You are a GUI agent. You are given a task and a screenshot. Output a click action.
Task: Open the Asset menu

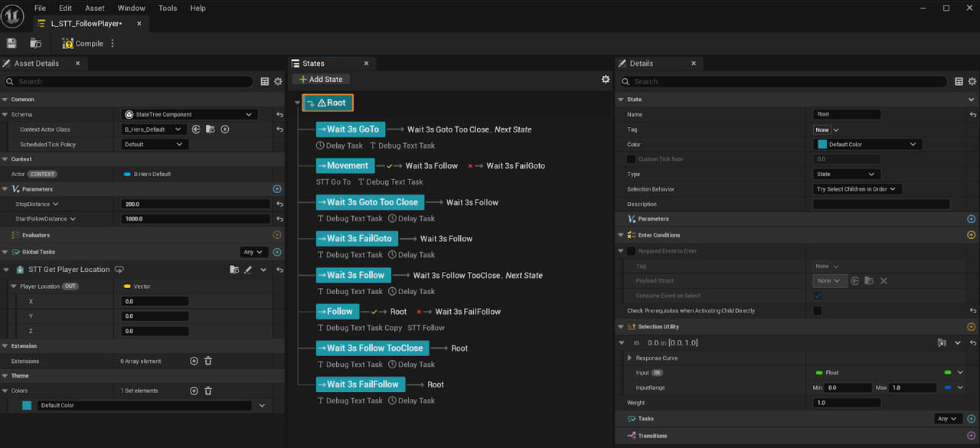[95, 8]
